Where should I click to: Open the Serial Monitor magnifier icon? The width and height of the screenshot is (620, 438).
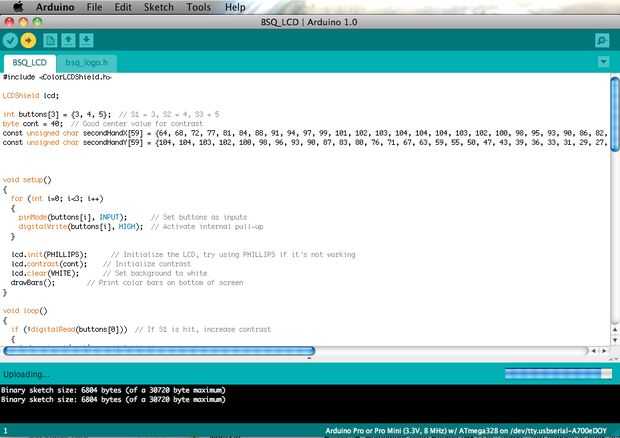602,40
